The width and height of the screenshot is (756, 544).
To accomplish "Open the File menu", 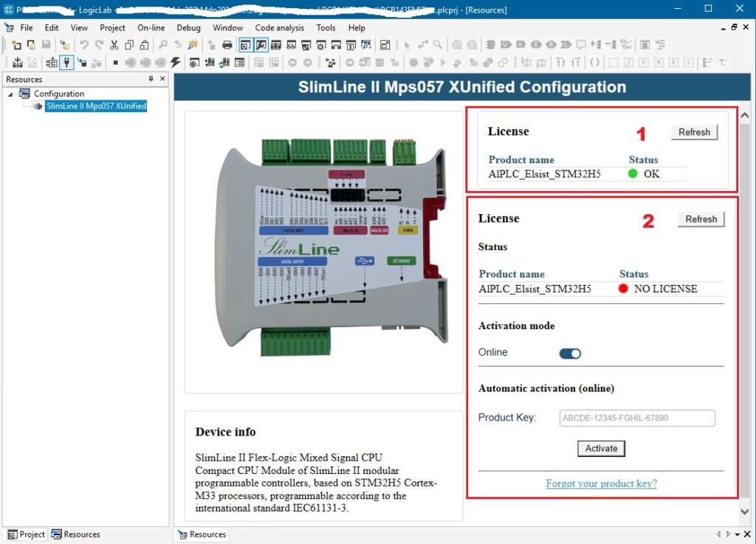I will click(27, 27).
